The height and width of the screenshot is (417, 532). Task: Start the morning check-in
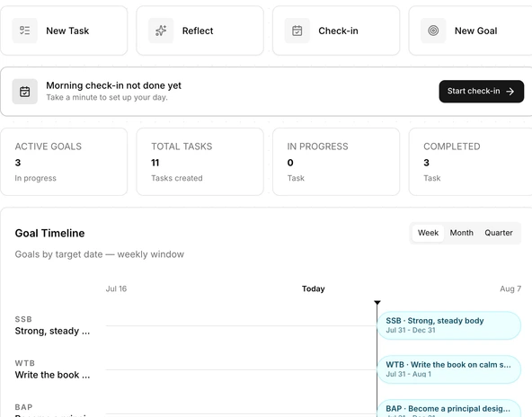pyautogui.click(x=482, y=92)
